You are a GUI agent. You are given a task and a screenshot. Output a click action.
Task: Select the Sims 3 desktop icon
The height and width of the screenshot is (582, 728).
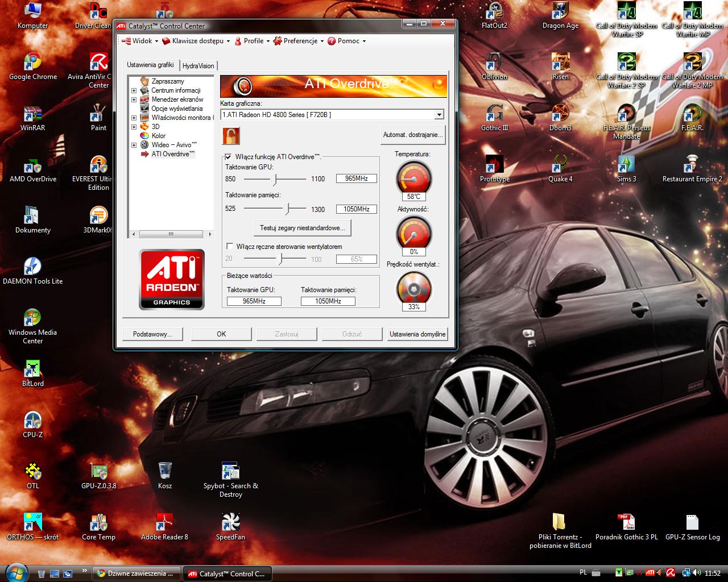coord(626,169)
